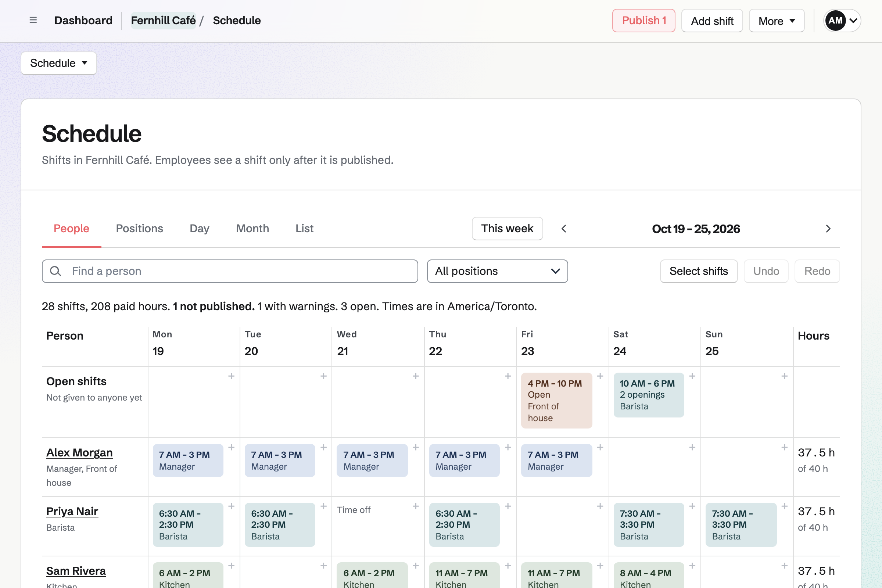Add shift for Alex Morgan on Wednesday
The width and height of the screenshot is (882, 588).
tap(416, 447)
